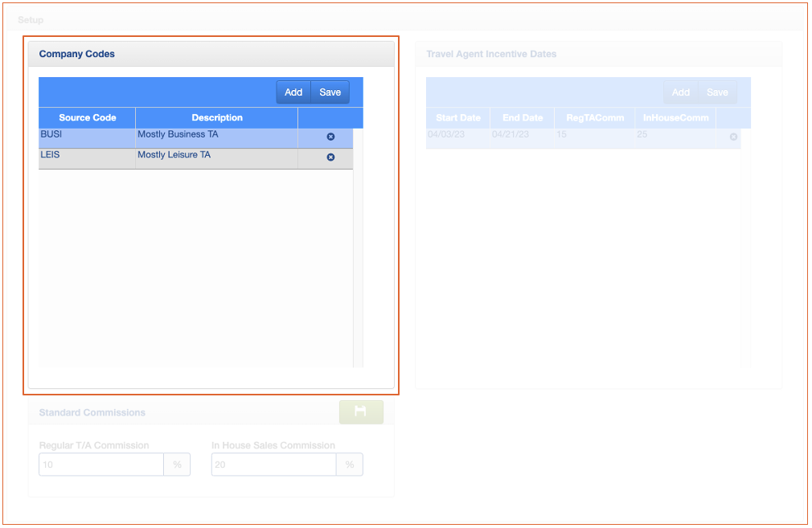Click the Standard Commissions floppy-disk save icon
The width and height of the screenshot is (812, 528).
point(361,412)
